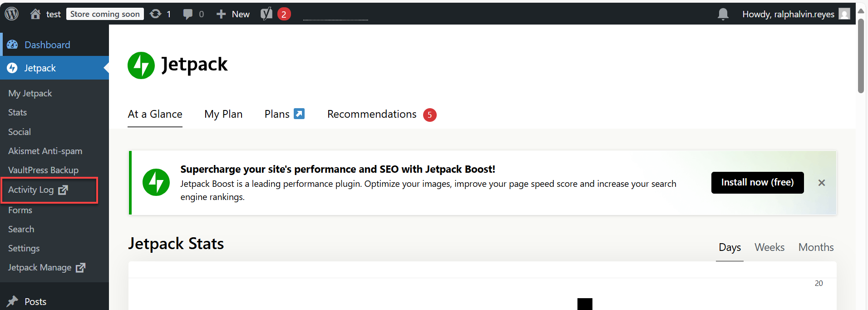Image resolution: width=868 pixels, height=310 pixels.
Task: Open the comments bubble icon
Action: click(x=187, y=14)
